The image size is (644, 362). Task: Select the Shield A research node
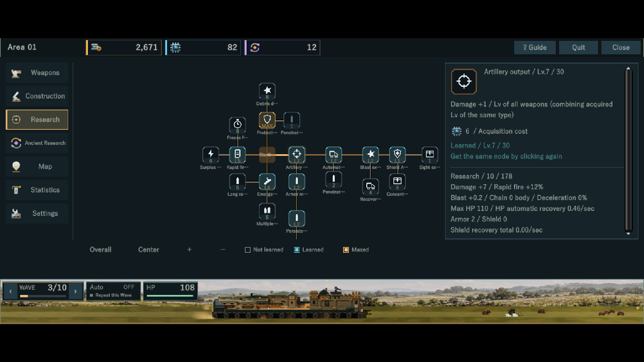[x=397, y=155]
